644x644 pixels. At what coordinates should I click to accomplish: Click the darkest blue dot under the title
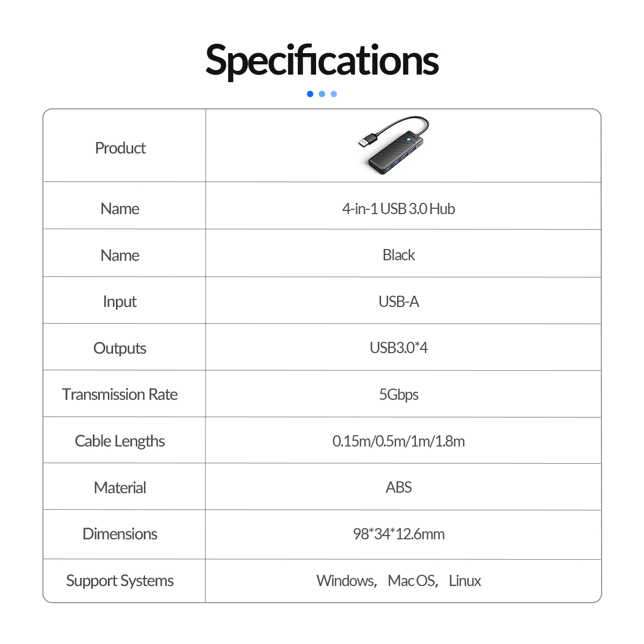coord(310,94)
